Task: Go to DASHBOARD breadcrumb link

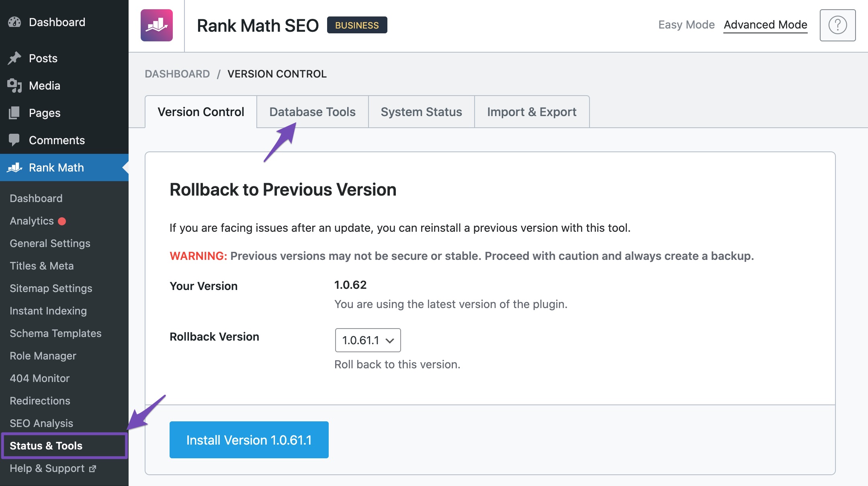Action: click(177, 74)
